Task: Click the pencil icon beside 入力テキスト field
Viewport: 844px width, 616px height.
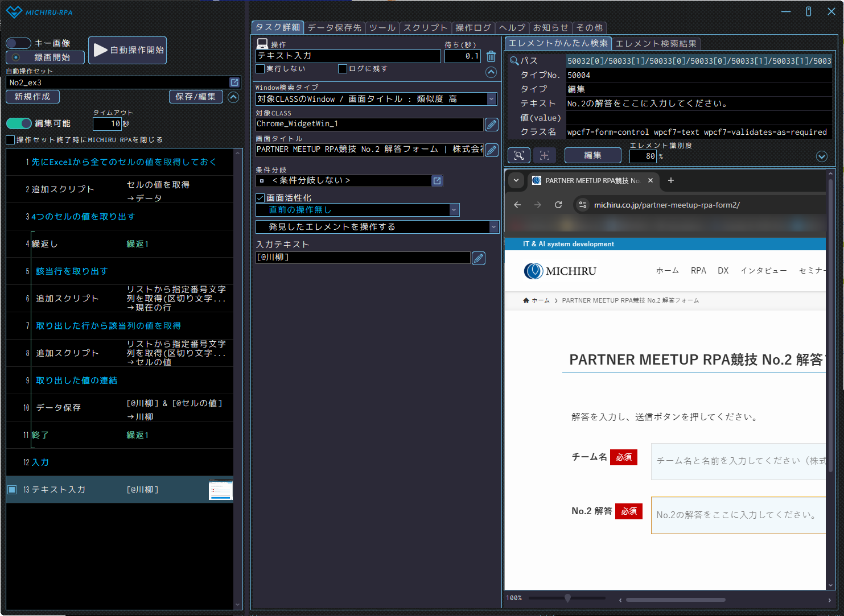Action: tap(479, 258)
